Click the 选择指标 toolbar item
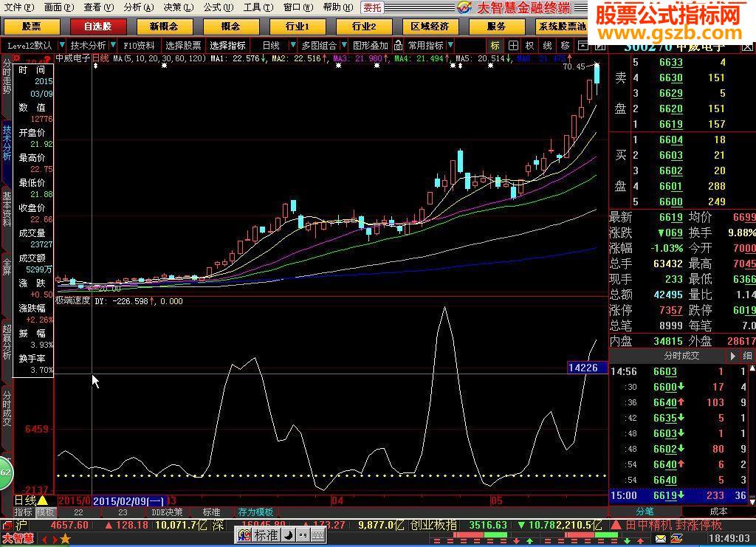Viewport: 756px width, 547px height. click(227, 45)
